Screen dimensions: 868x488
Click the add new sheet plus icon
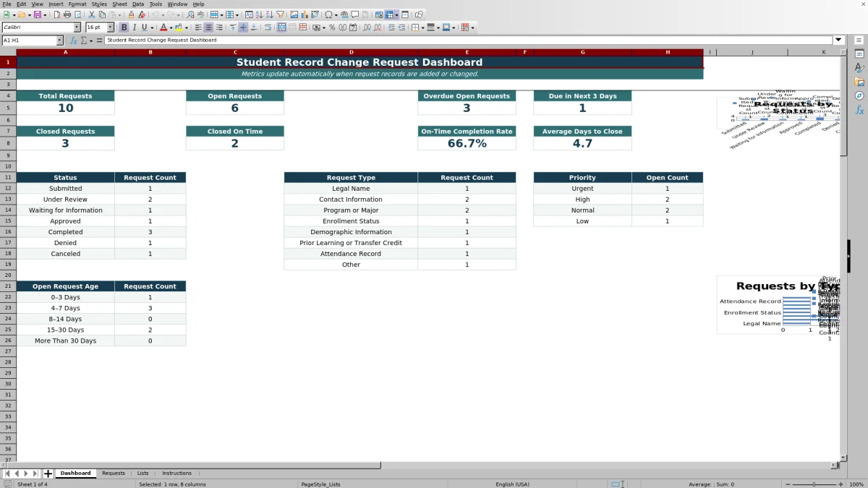48,474
